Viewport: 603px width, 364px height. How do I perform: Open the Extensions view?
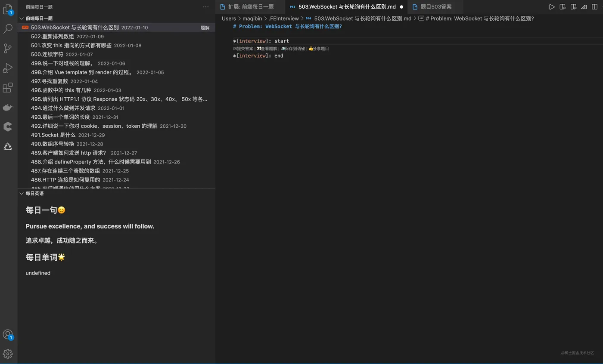coord(7,88)
